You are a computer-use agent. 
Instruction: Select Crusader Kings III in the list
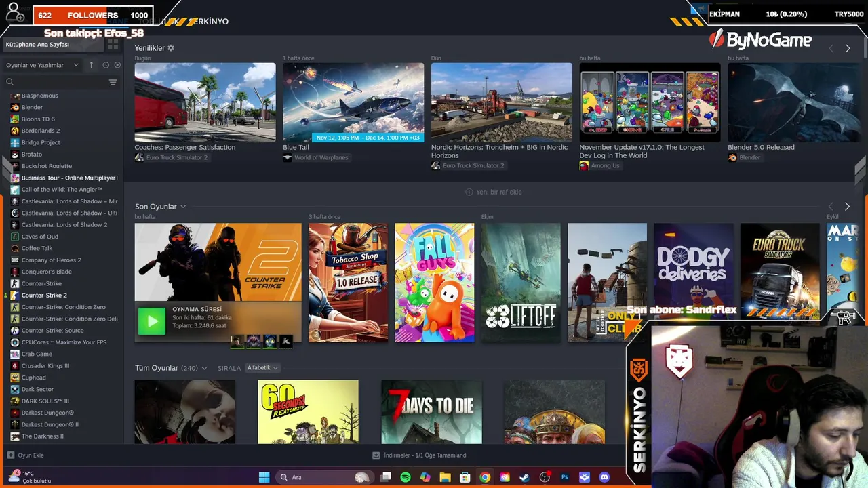[x=45, y=366]
